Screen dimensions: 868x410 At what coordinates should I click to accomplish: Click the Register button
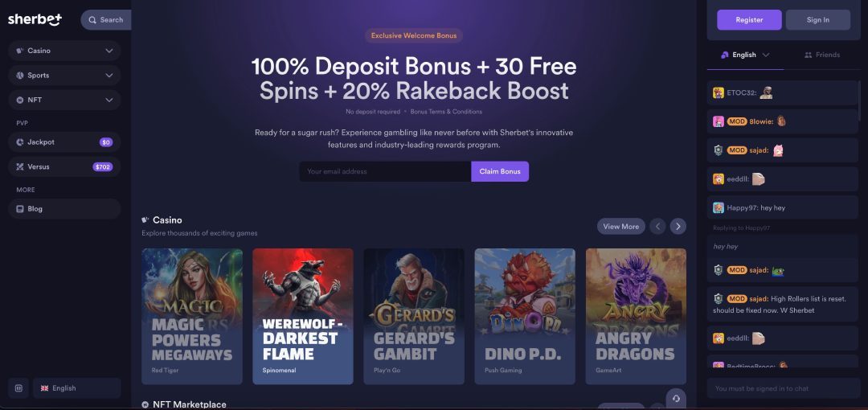(x=750, y=20)
